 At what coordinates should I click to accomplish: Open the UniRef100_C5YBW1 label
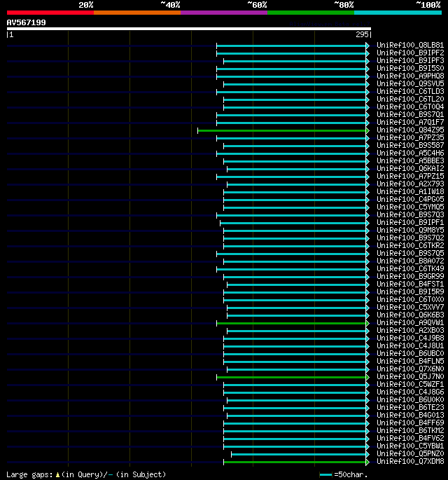[x=410, y=446]
